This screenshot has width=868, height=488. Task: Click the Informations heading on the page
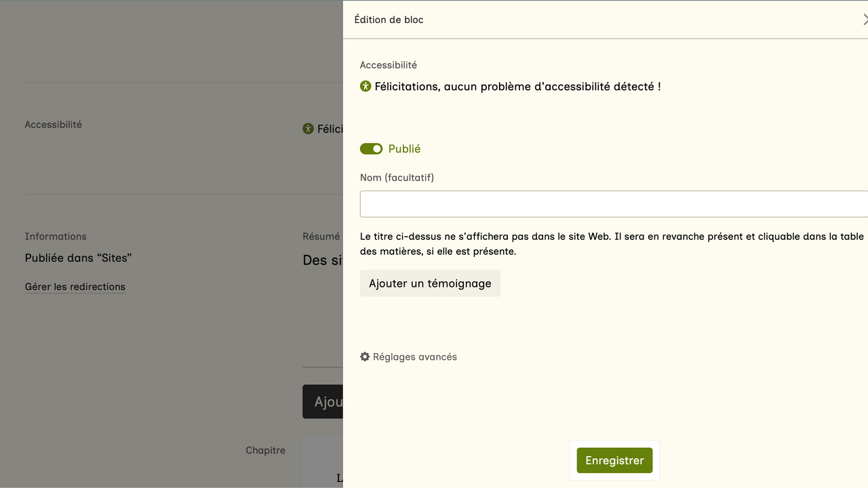56,237
